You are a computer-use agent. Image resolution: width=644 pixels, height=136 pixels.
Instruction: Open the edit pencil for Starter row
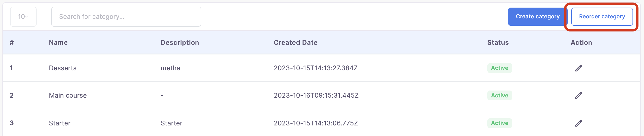pos(578,123)
